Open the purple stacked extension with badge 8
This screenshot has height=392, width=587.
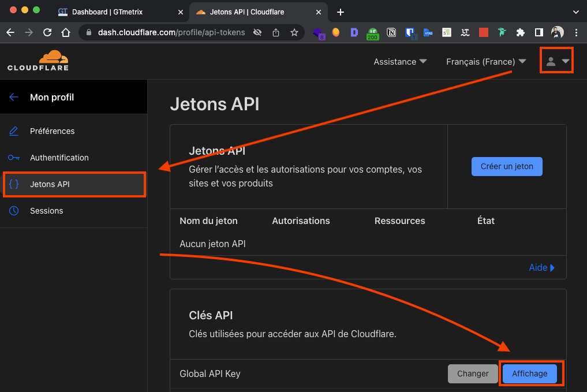pyautogui.click(x=319, y=33)
